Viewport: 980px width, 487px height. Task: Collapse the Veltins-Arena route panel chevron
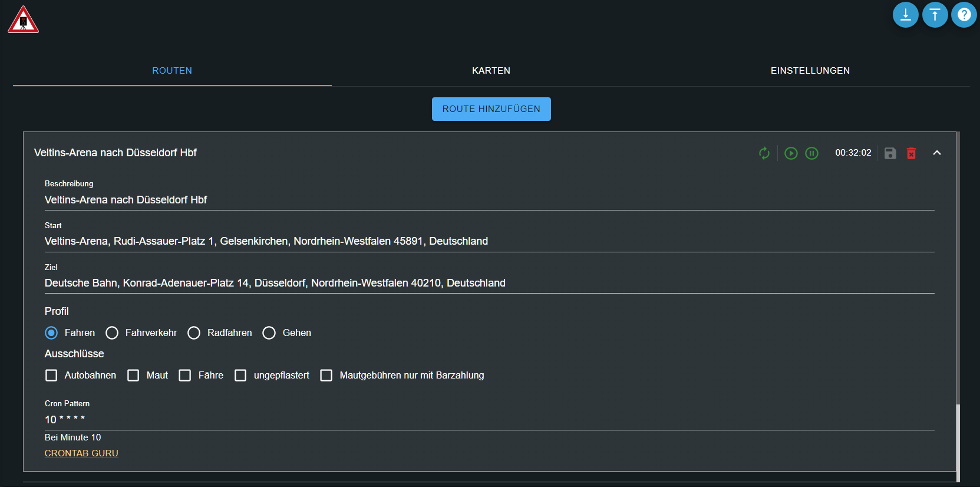click(937, 153)
